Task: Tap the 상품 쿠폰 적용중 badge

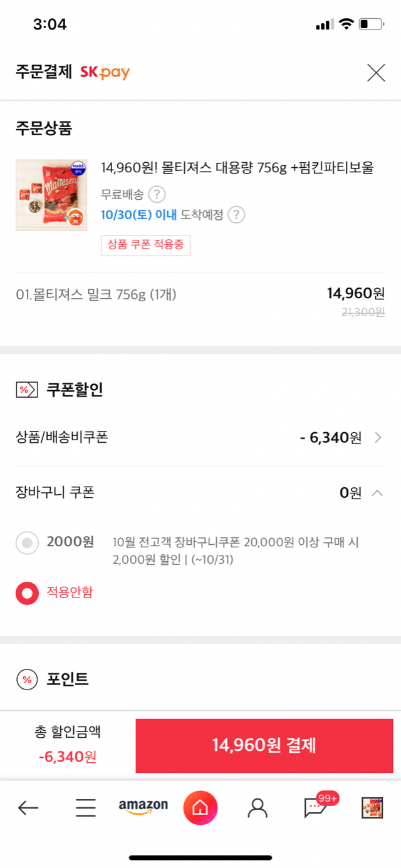Action: click(145, 245)
